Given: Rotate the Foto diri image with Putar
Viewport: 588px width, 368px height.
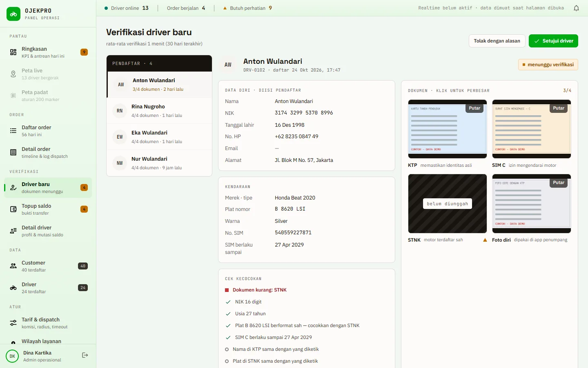Looking at the screenshot, I should (x=559, y=183).
